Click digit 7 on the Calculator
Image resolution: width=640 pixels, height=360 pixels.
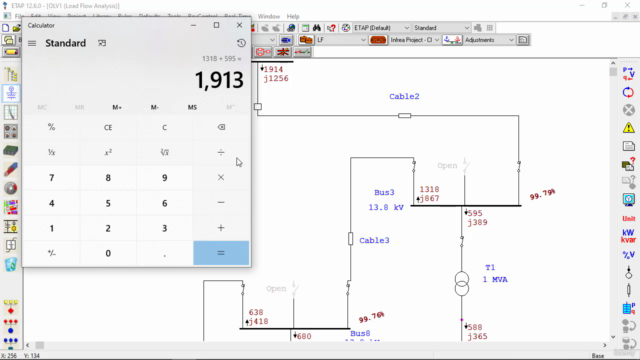[51, 178]
